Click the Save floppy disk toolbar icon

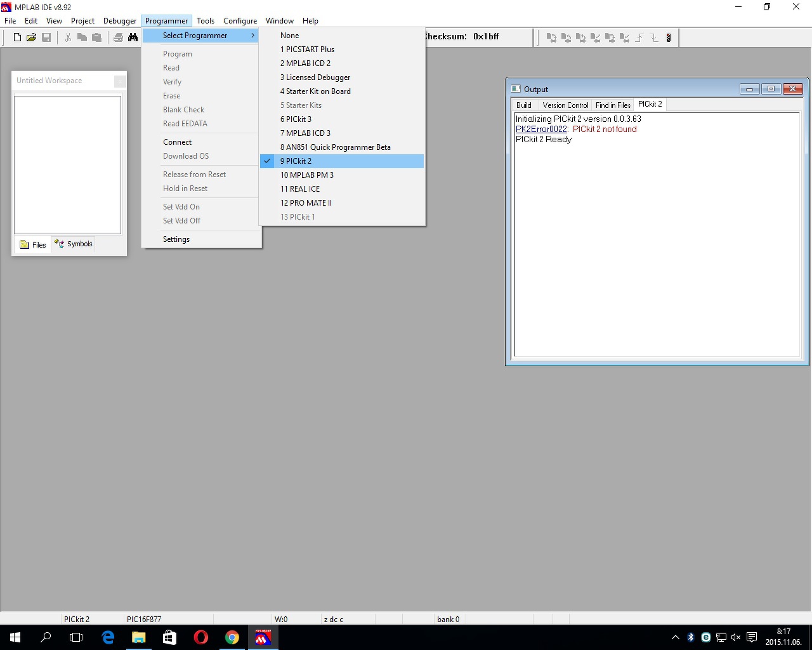tap(46, 37)
